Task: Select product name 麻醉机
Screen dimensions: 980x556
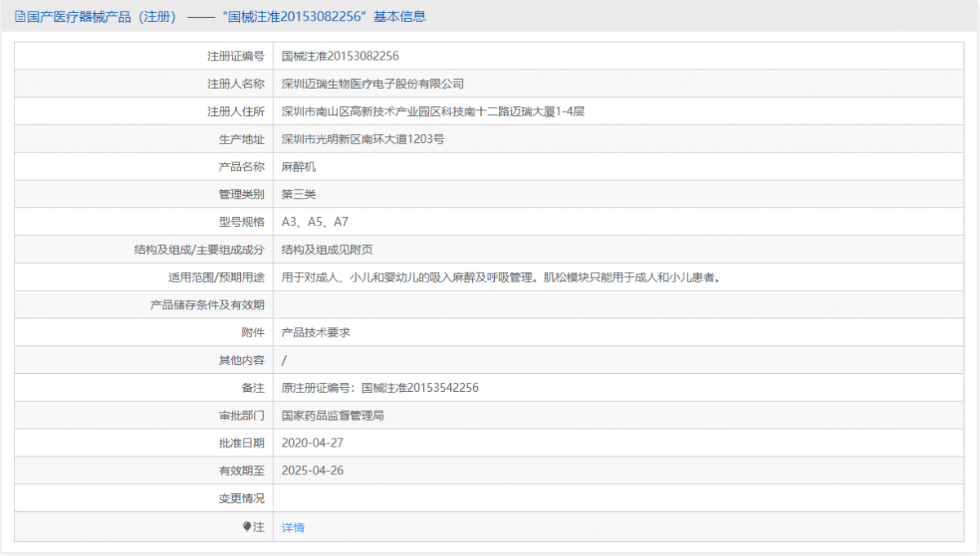Action: tap(299, 167)
